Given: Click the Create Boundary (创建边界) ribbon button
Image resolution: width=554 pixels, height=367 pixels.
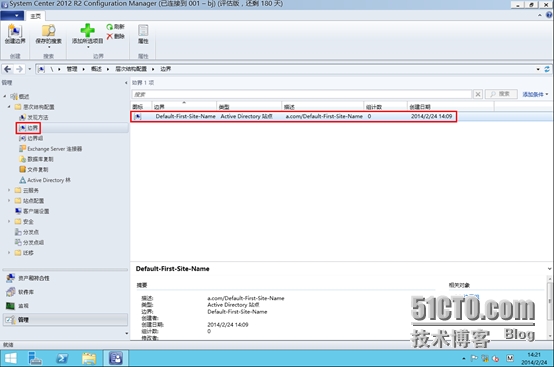Looking at the screenshot, I should (15, 34).
